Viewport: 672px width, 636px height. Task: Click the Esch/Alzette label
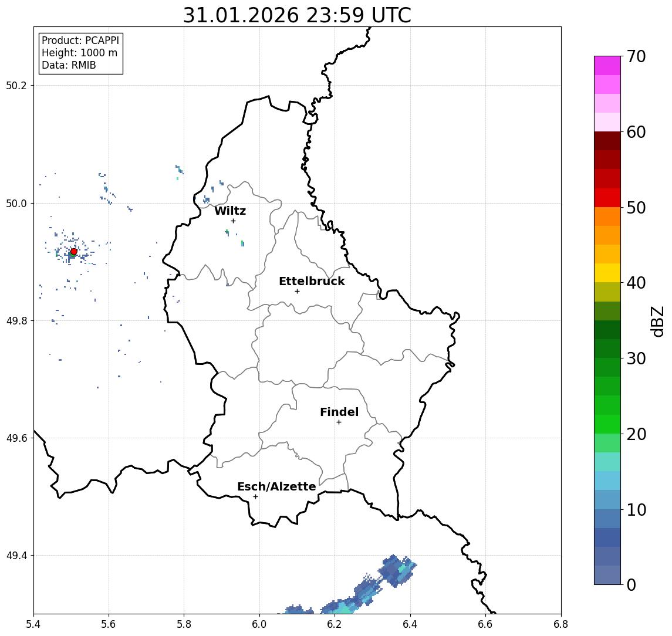pyautogui.click(x=276, y=486)
